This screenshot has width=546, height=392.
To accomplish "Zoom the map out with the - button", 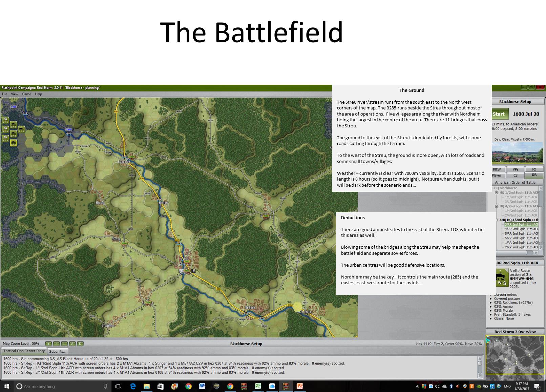I will click(56, 344).
